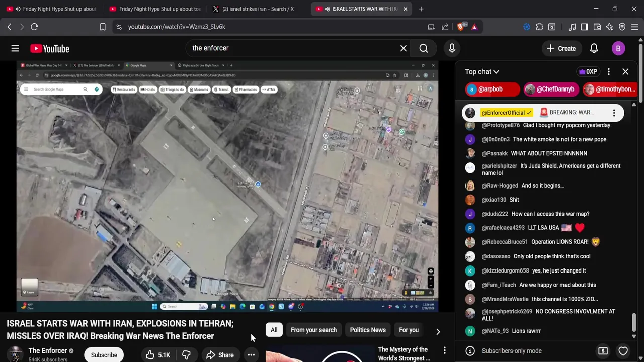
Task: Click @timothybon super chat ticker
Action: click(610, 89)
